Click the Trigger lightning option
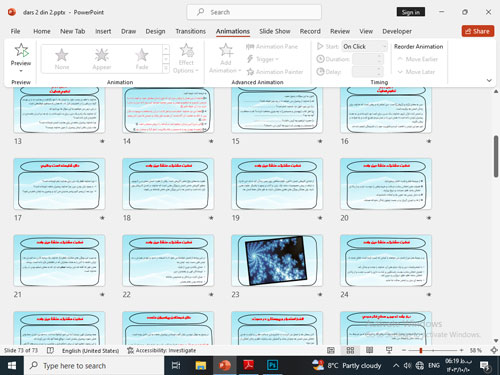 pos(262,59)
